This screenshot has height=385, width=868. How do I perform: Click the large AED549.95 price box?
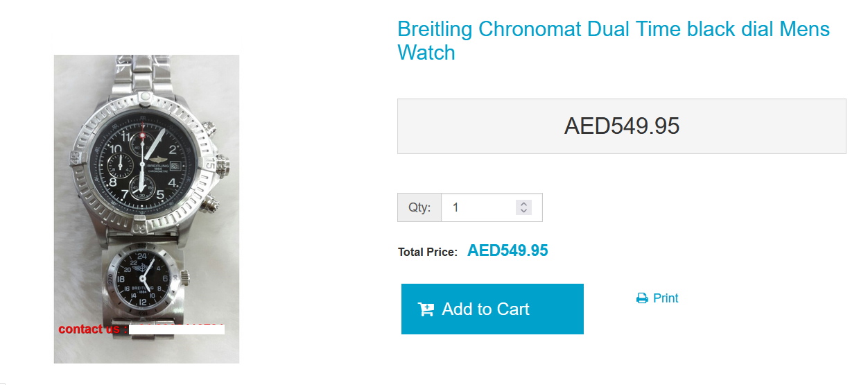point(621,126)
